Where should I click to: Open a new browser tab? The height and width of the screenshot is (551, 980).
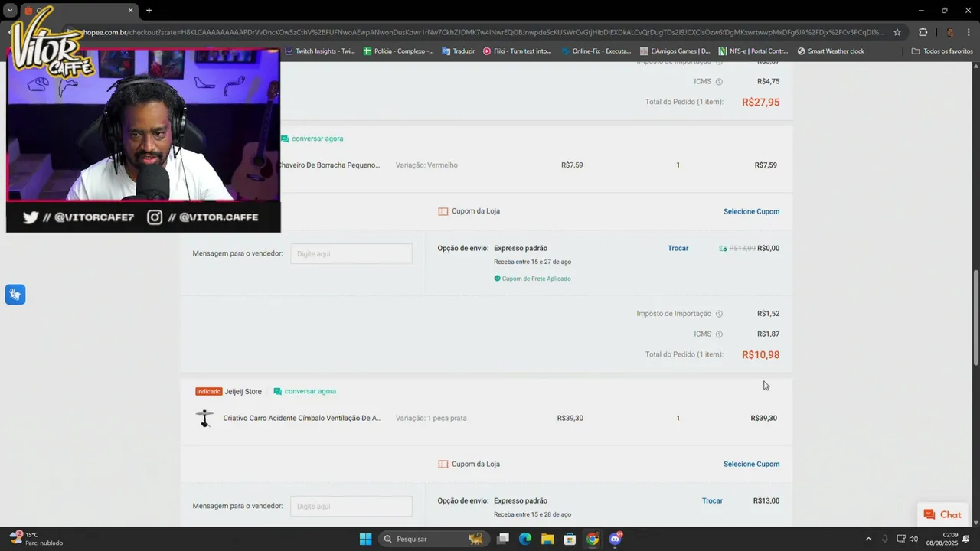tap(149, 11)
